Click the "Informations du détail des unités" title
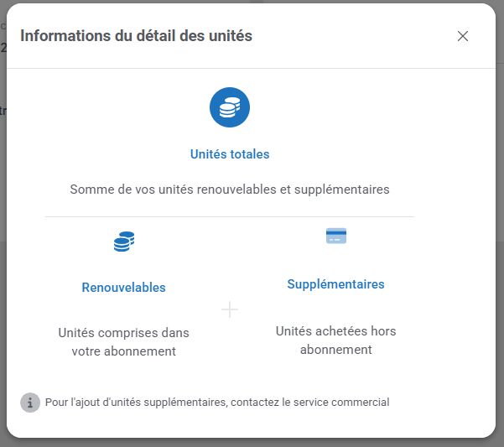Image resolution: width=504 pixels, height=447 pixels. tap(136, 36)
